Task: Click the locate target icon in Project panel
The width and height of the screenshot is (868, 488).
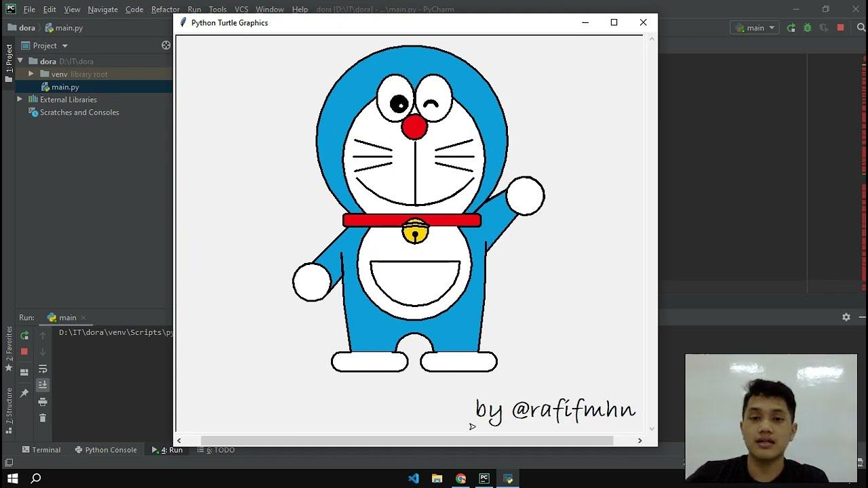Action: point(166,45)
